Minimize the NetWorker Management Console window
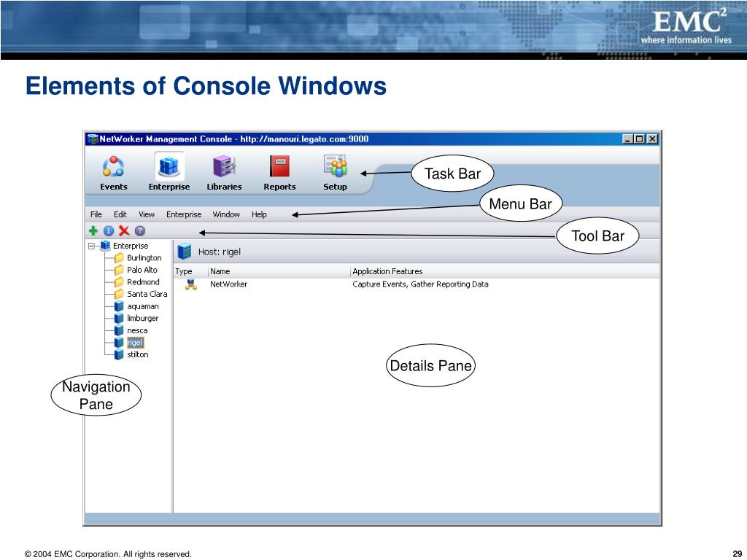 pos(628,139)
